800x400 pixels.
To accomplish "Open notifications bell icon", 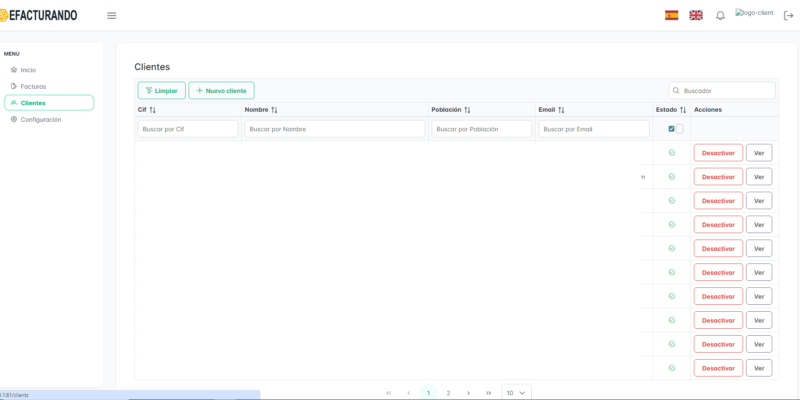I will click(x=720, y=15).
